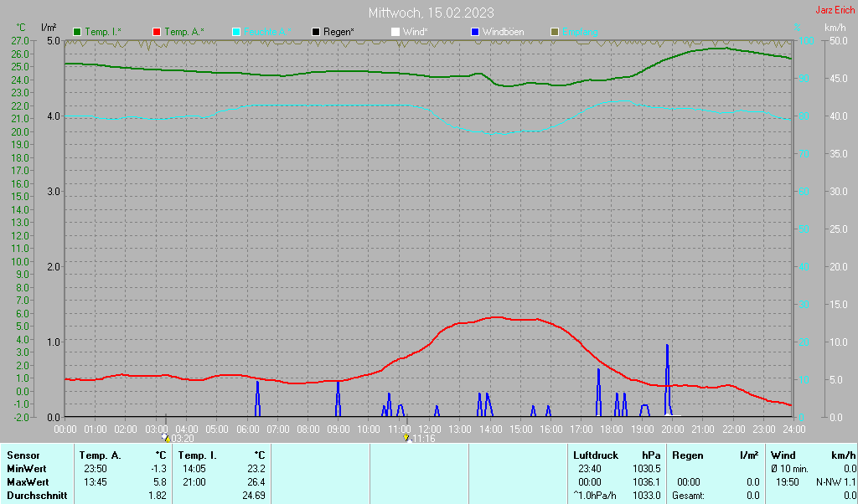Click the black Regen legend square
This screenshot has height=504, width=858.
(x=316, y=33)
